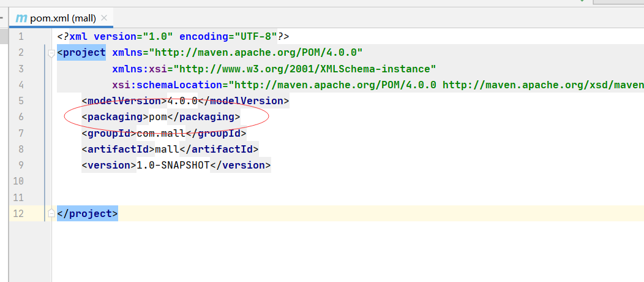Image resolution: width=644 pixels, height=282 pixels.
Task: Click the http://maven.apache.org/POM/4.0.0 xmlns value
Action: point(256,53)
